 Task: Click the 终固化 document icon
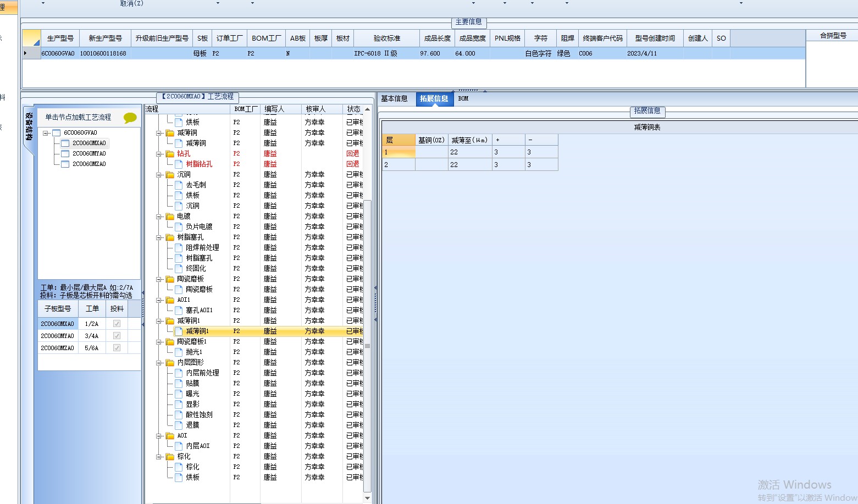click(x=179, y=268)
